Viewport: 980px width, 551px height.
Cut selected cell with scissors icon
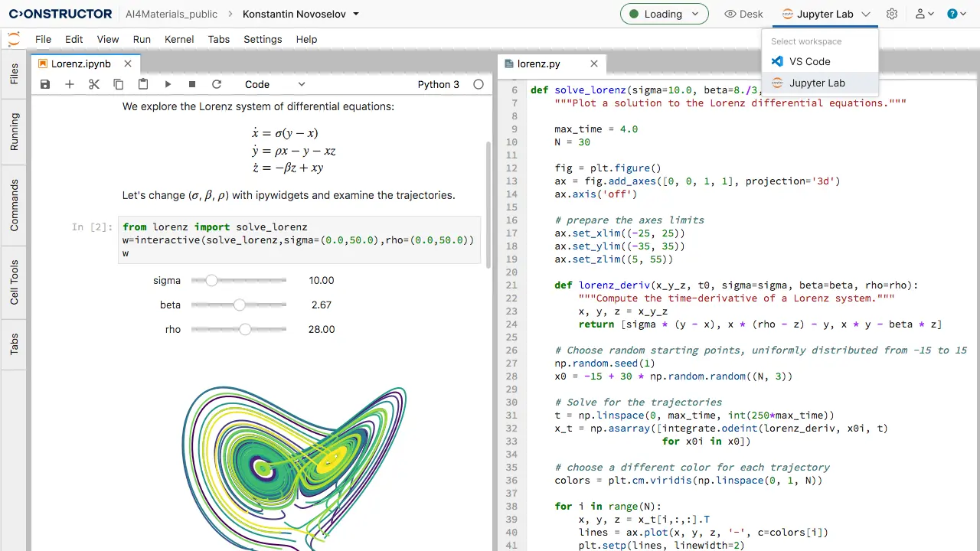pos(94,85)
